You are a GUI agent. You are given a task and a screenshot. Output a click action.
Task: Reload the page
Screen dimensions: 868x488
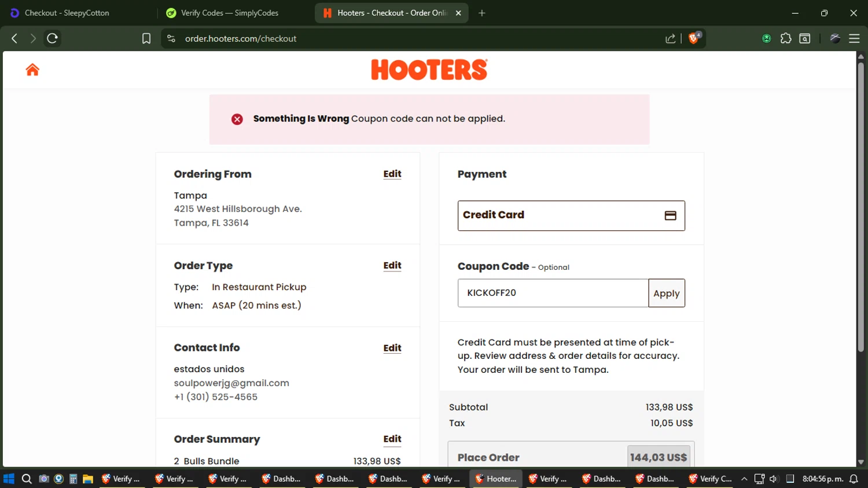click(x=52, y=38)
